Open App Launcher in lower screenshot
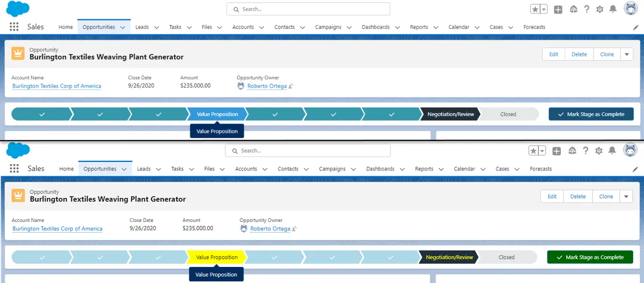Screen dimensions: 644x283 click(x=14, y=169)
